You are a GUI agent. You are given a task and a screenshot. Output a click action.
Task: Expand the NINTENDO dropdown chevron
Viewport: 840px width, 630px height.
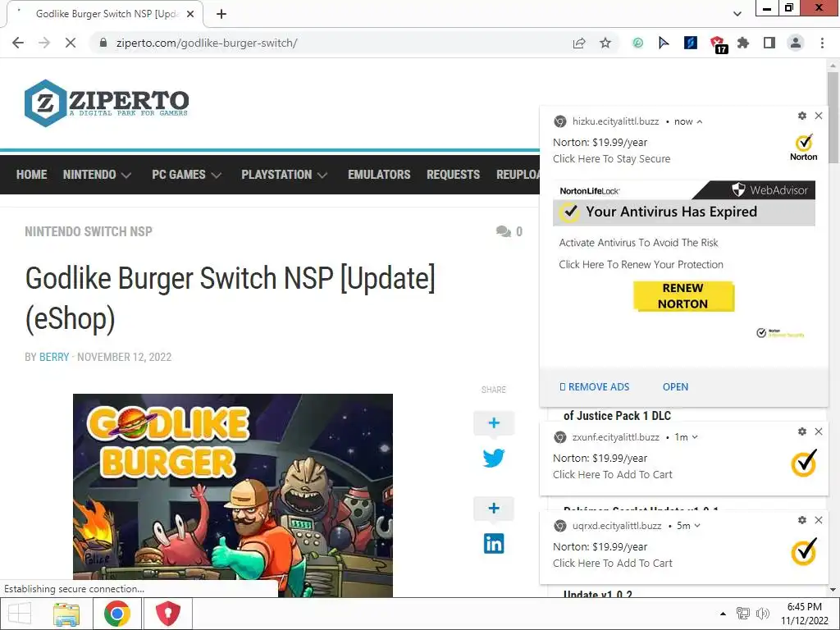(126, 176)
